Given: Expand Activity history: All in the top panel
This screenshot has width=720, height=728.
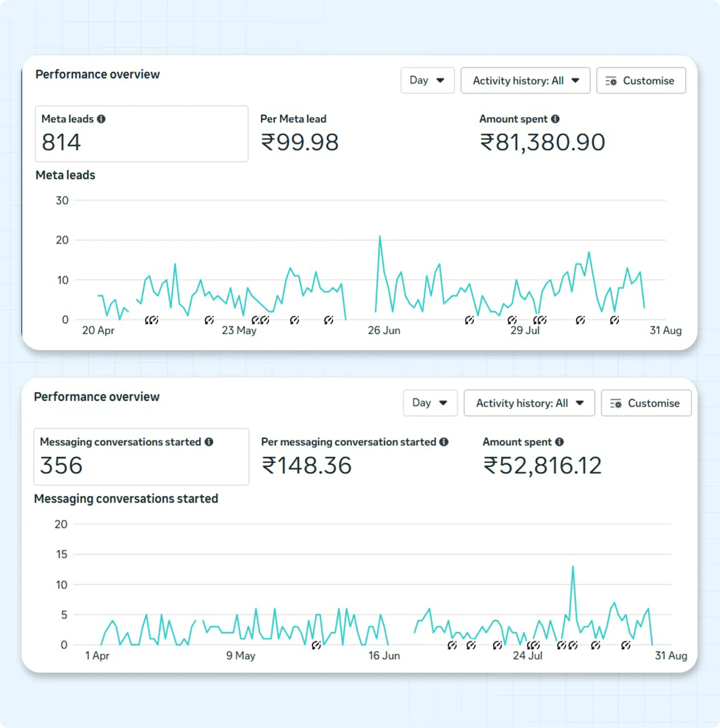Looking at the screenshot, I should [x=525, y=80].
